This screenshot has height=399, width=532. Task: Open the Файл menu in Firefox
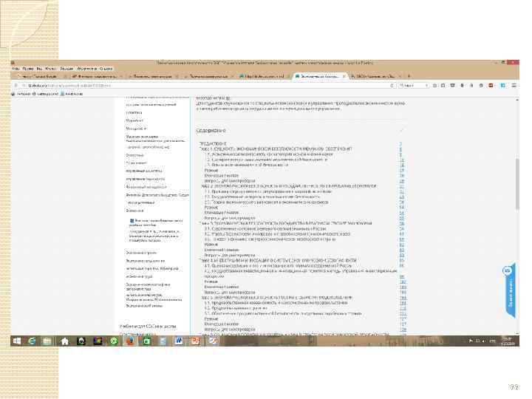click(16, 69)
